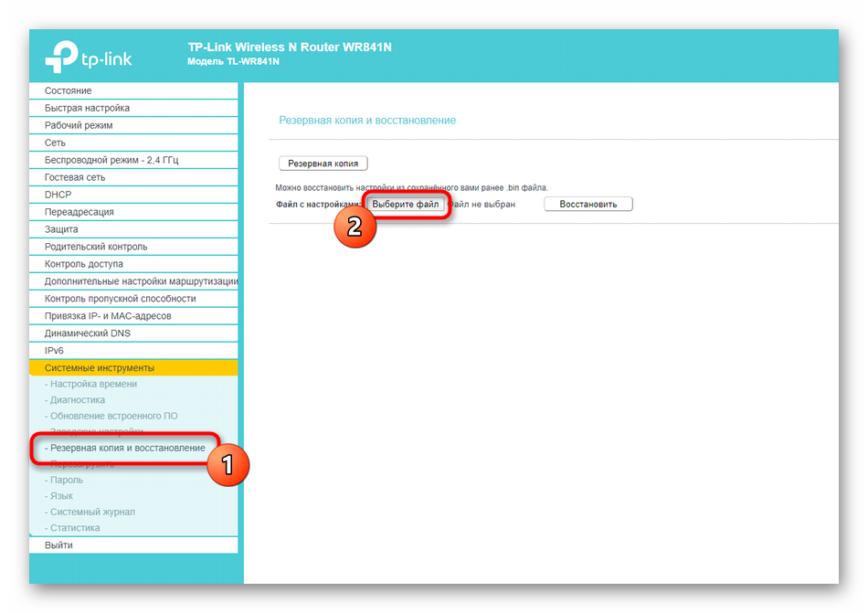The image size is (868, 613).
Task: Go to Переадресация forwarding settings
Action: click(79, 212)
